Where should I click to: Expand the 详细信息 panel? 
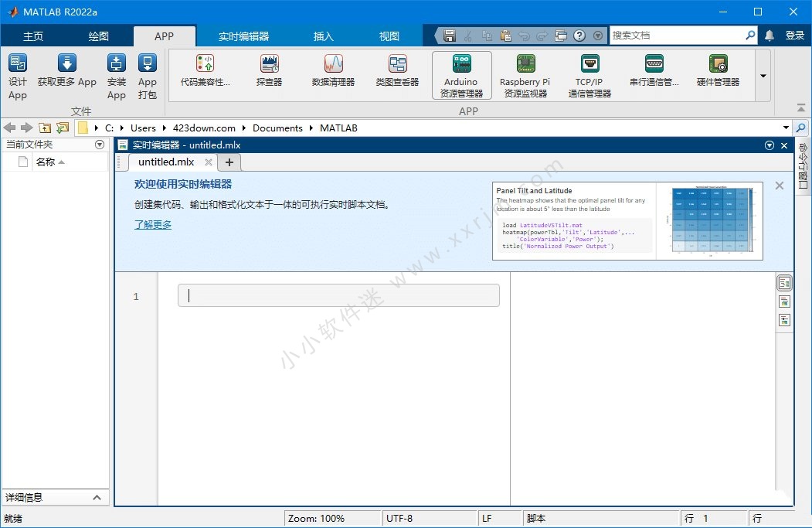(97, 497)
